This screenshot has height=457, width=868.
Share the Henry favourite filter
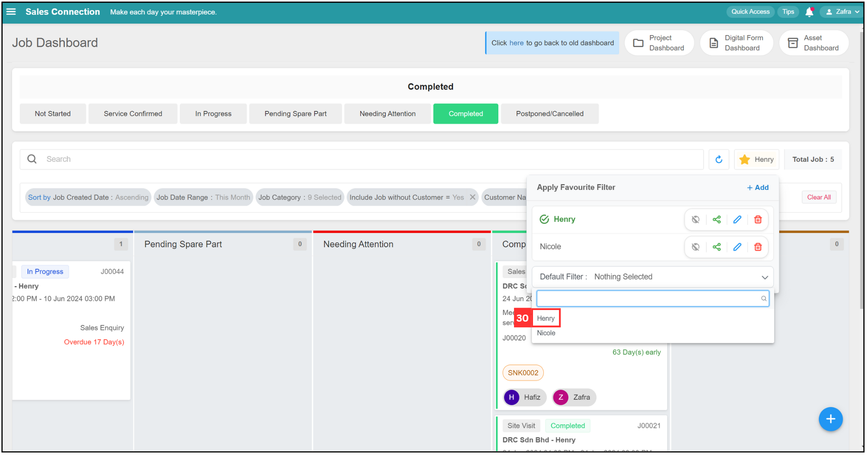(717, 220)
